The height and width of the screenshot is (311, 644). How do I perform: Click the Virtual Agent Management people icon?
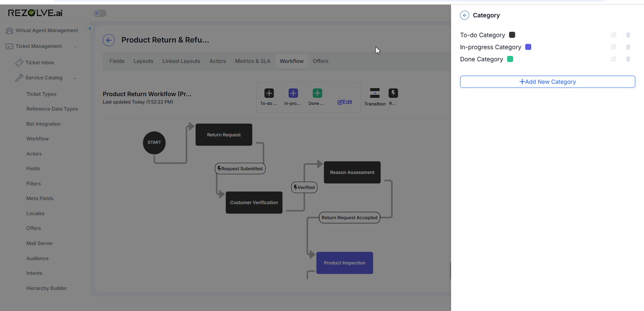point(9,31)
